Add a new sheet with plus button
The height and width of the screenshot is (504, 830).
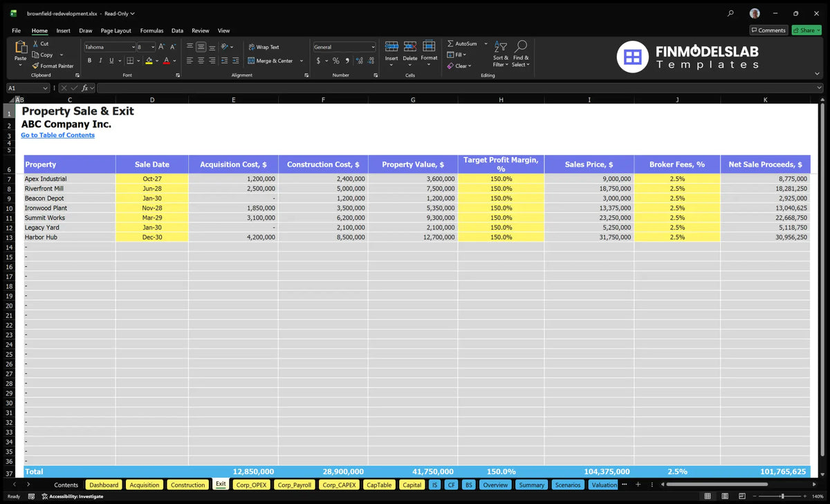point(638,485)
